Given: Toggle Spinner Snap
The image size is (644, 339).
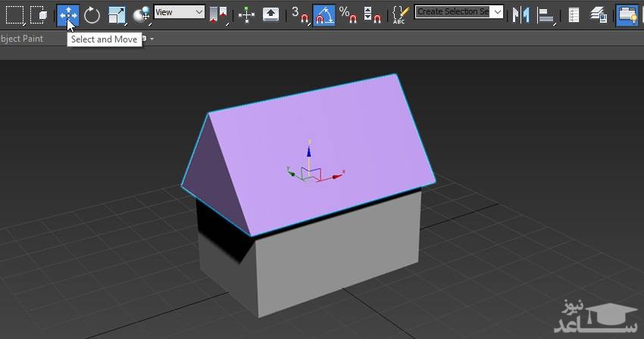Looking at the screenshot, I should (372, 14).
